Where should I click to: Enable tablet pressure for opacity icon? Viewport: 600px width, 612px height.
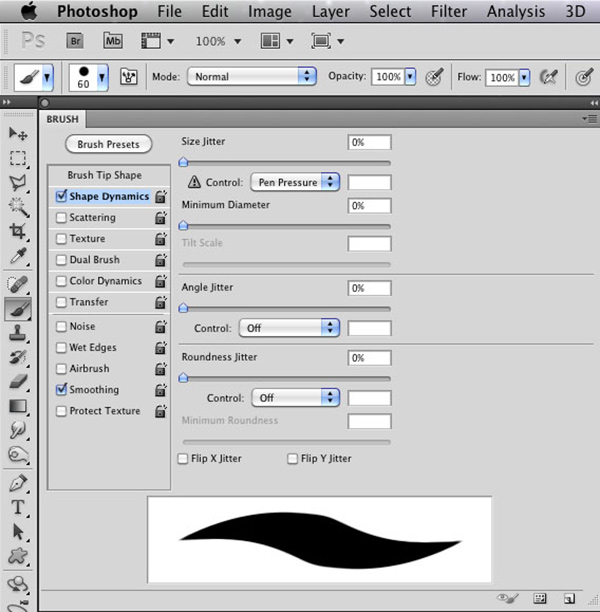point(434,76)
